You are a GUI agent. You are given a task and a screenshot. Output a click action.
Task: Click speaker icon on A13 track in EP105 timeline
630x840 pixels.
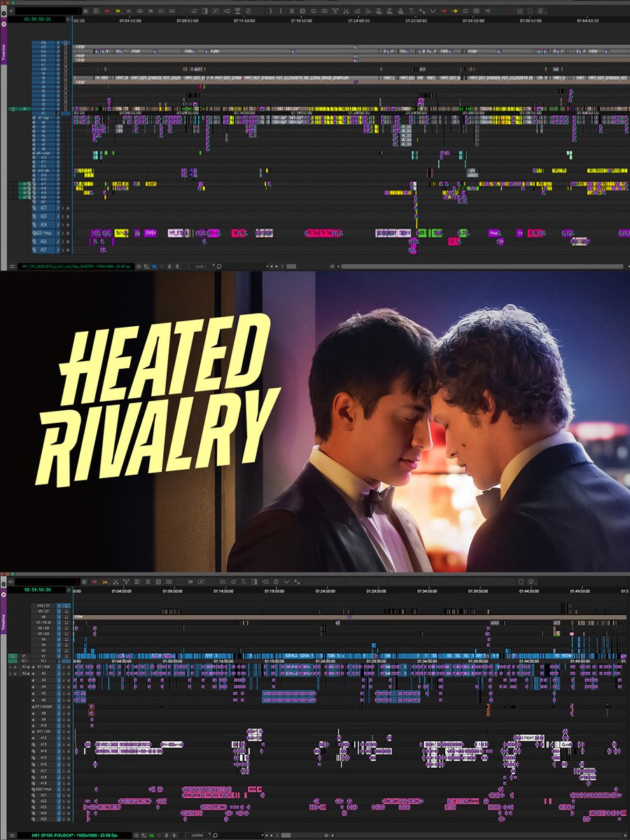(33, 745)
